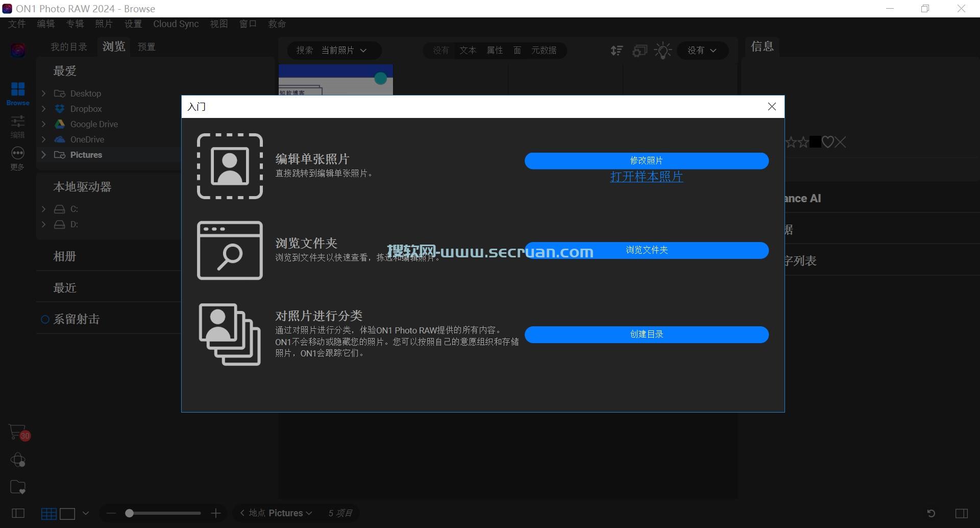Open the 文件 menu
Screen dimensions: 980x528
tap(17, 24)
